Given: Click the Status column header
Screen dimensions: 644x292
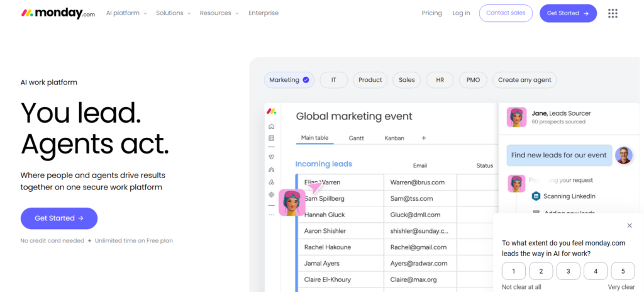Looking at the screenshot, I should click(x=485, y=166).
